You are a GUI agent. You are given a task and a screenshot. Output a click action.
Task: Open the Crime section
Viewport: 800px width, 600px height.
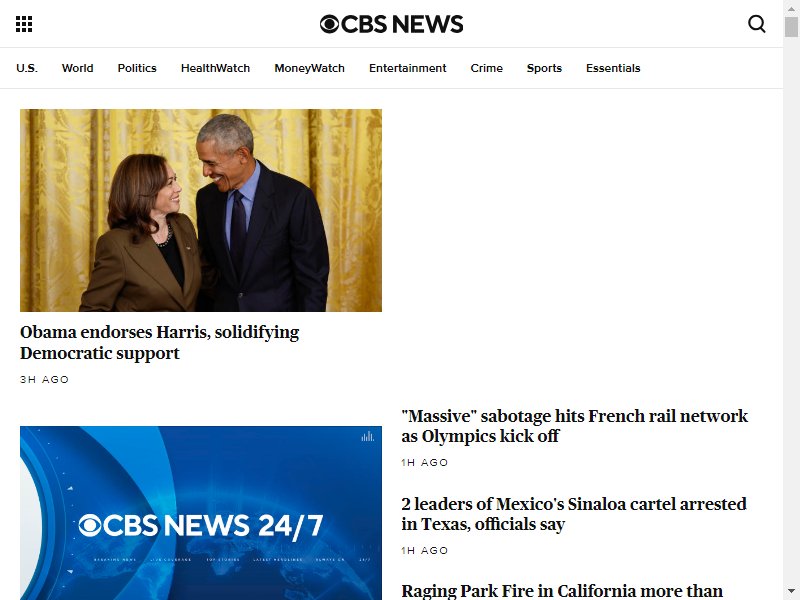(x=486, y=68)
